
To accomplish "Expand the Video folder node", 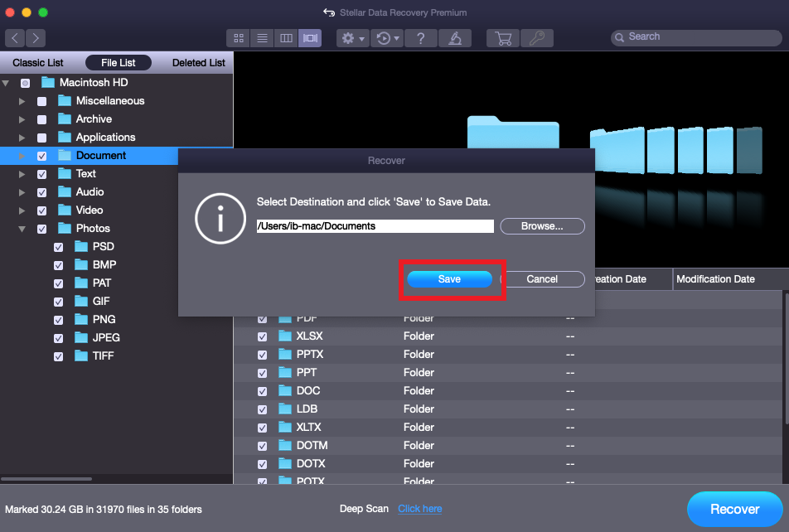I will pos(22,210).
